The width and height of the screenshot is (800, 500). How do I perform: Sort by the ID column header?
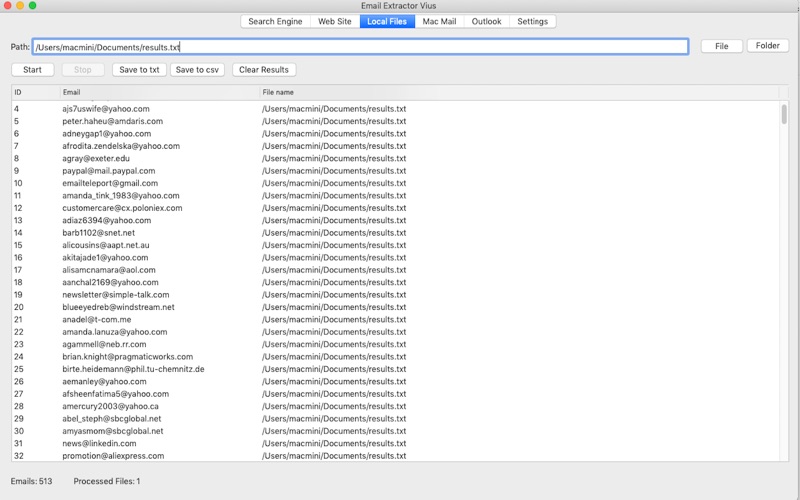(x=35, y=92)
